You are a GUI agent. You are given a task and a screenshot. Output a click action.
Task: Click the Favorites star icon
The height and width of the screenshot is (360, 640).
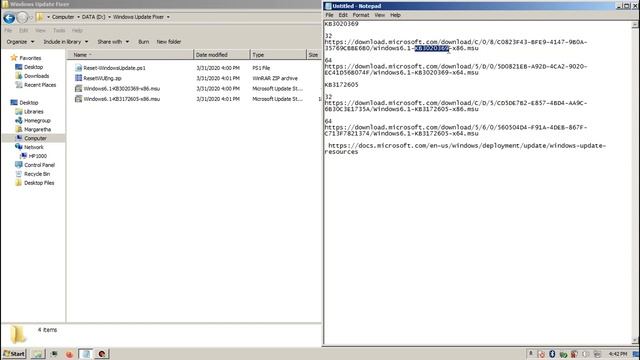click(14, 58)
